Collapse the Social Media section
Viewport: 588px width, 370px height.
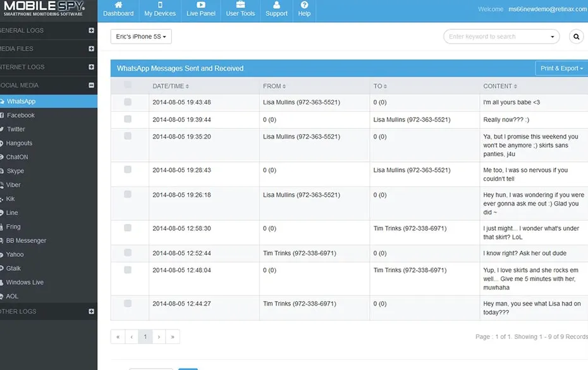click(x=91, y=85)
